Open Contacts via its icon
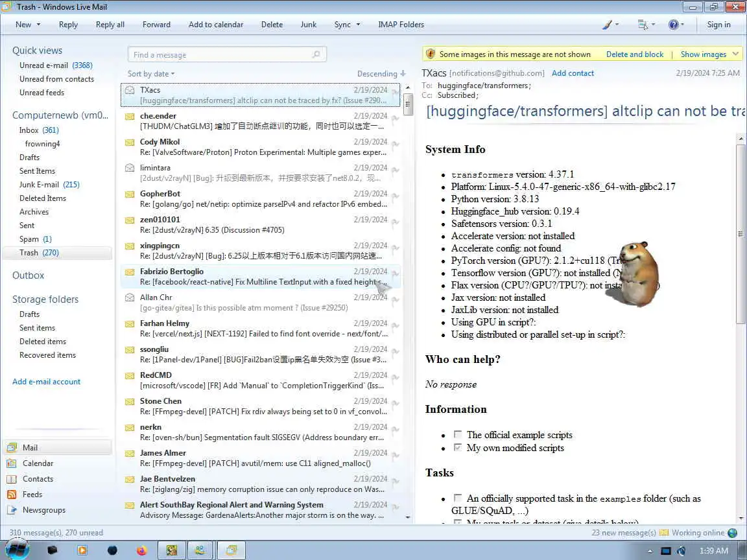Image resolution: width=747 pixels, height=560 pixels. [x=12, y=478]
